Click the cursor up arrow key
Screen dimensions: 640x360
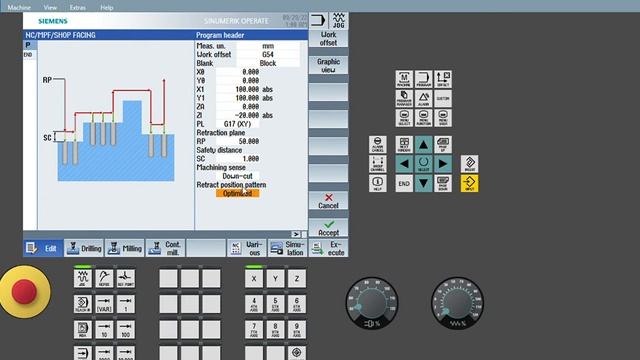[423, 144]
